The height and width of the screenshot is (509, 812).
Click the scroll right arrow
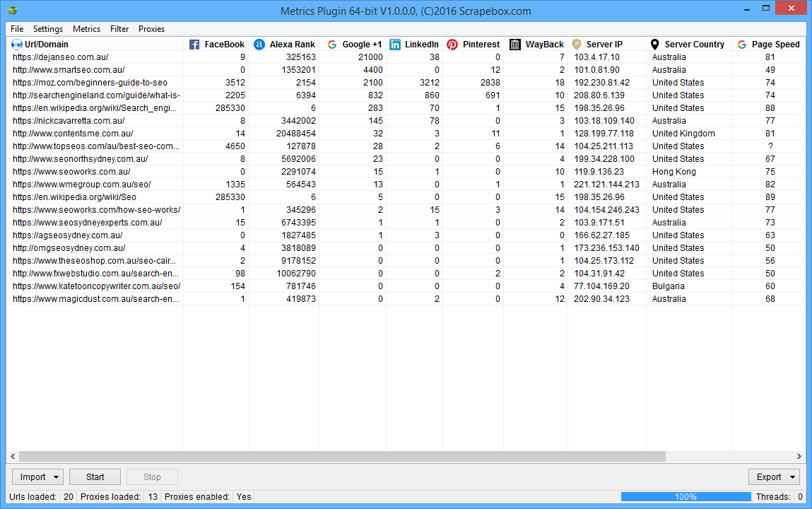pyautogui.click(x=799, y=457)
